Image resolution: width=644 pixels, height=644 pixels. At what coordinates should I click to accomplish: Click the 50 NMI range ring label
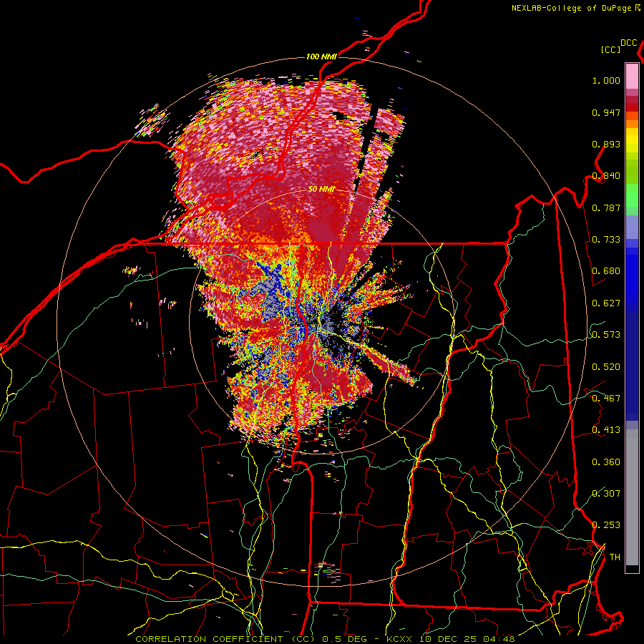321,190
